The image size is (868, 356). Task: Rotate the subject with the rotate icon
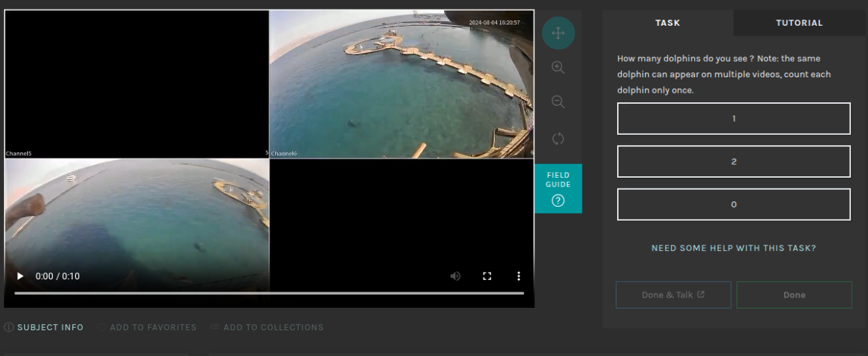coord(558,138)
